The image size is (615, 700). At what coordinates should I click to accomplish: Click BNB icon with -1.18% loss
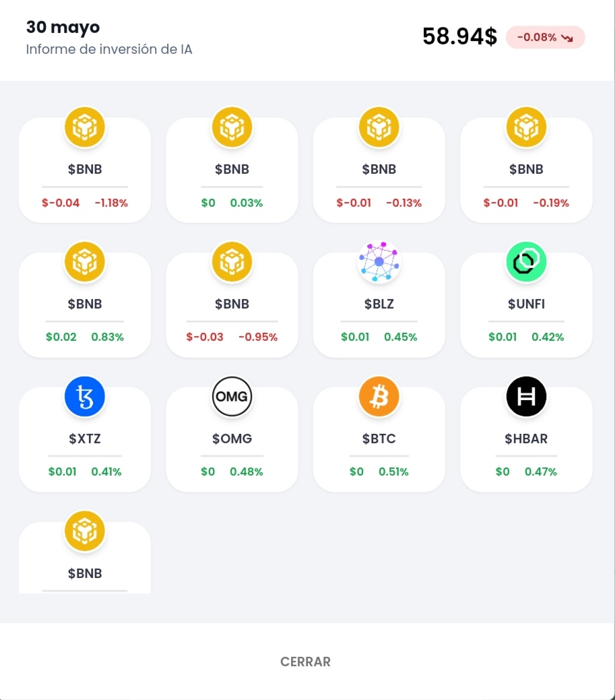(85, 127)
